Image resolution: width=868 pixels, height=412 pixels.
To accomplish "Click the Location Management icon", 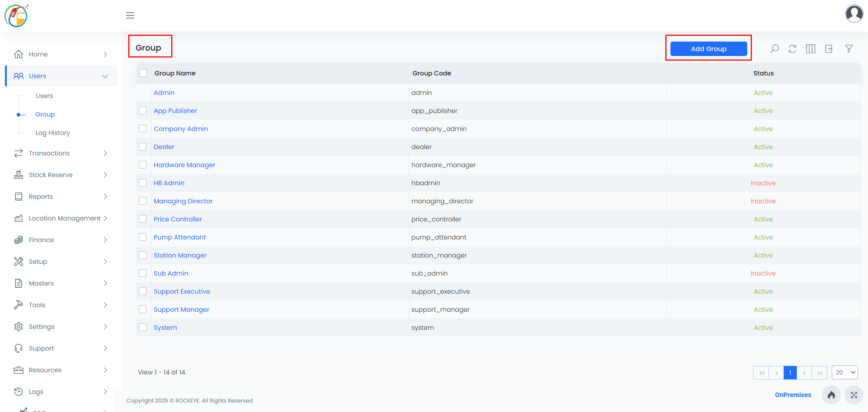I will point(19,218).
